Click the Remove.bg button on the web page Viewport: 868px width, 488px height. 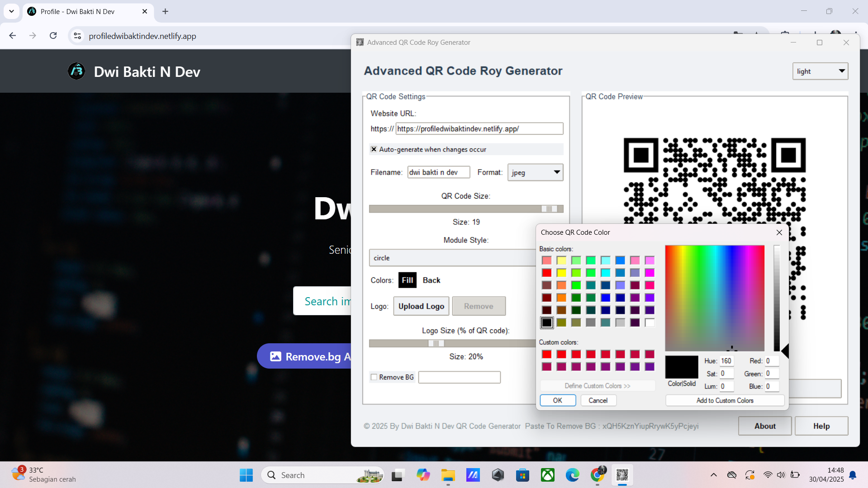pos(304,356)
